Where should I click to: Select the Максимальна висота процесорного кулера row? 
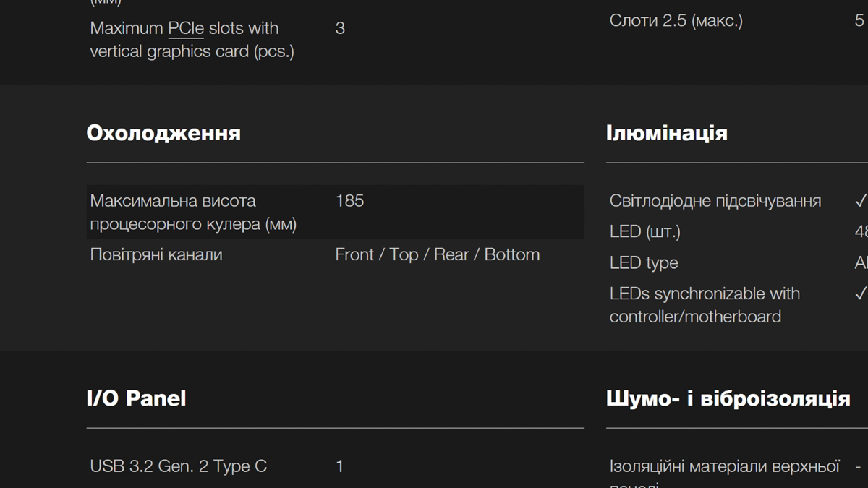(336, 212)
